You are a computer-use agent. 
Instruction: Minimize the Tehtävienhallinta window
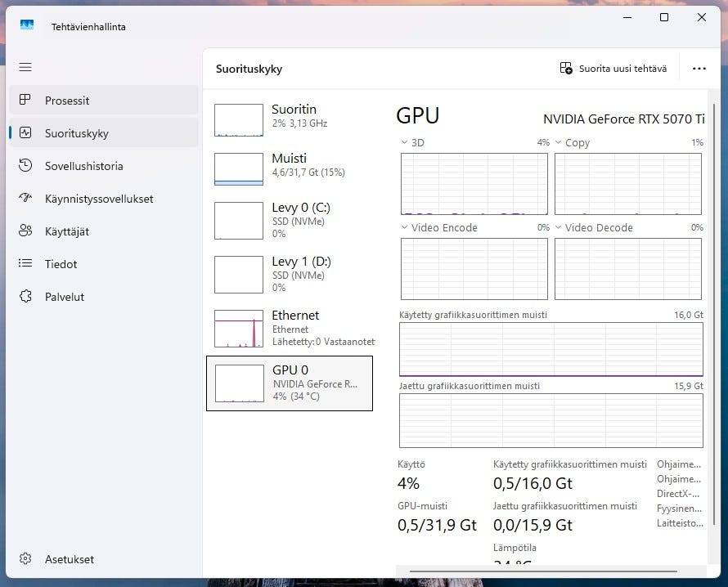[627, 18]
